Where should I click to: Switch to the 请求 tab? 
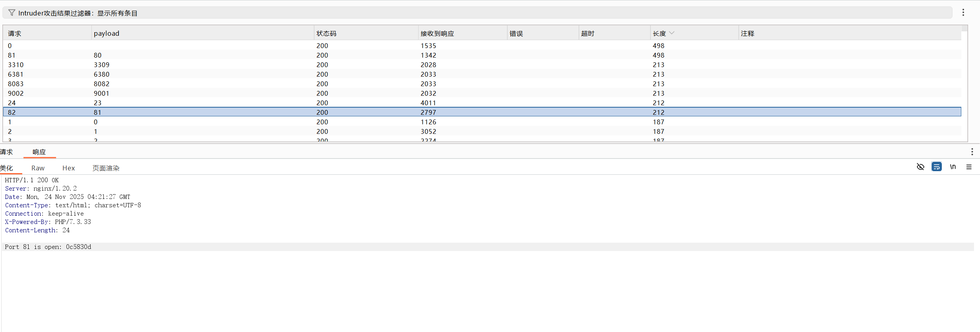[x=7, y=152]
